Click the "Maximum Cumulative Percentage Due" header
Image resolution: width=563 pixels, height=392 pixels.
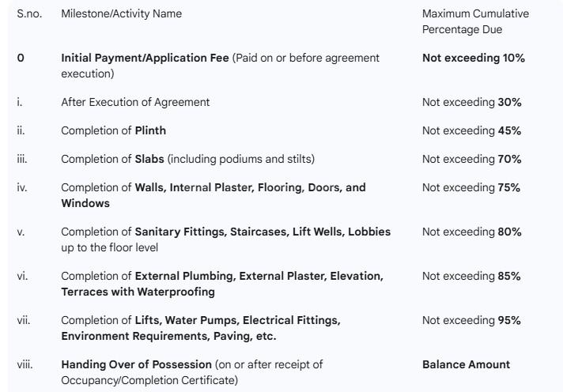pyautogui.click(x=474, y=21)
